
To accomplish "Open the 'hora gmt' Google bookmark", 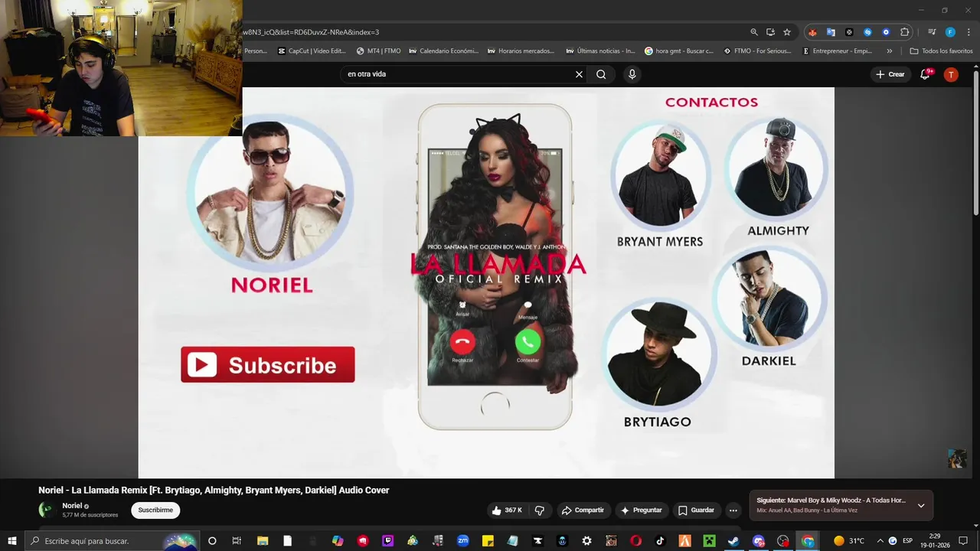I will (679, 51).
